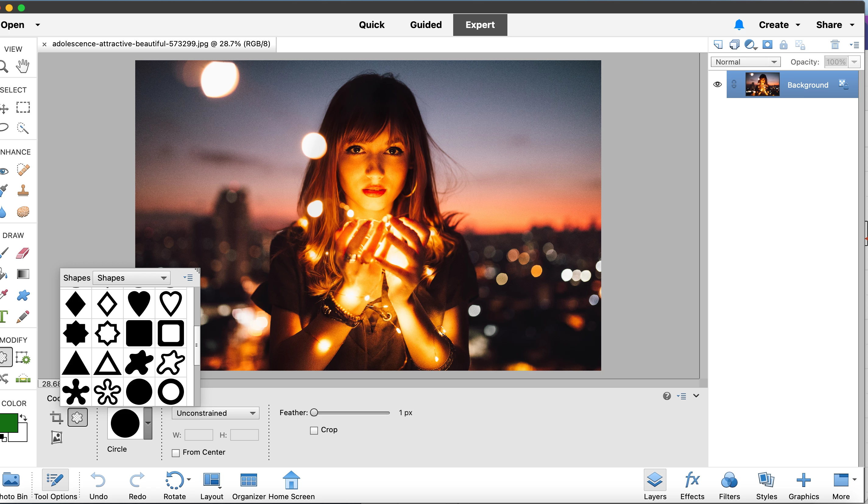
Task: Open the Unconstrained dropdown
Action: (215, 413)
